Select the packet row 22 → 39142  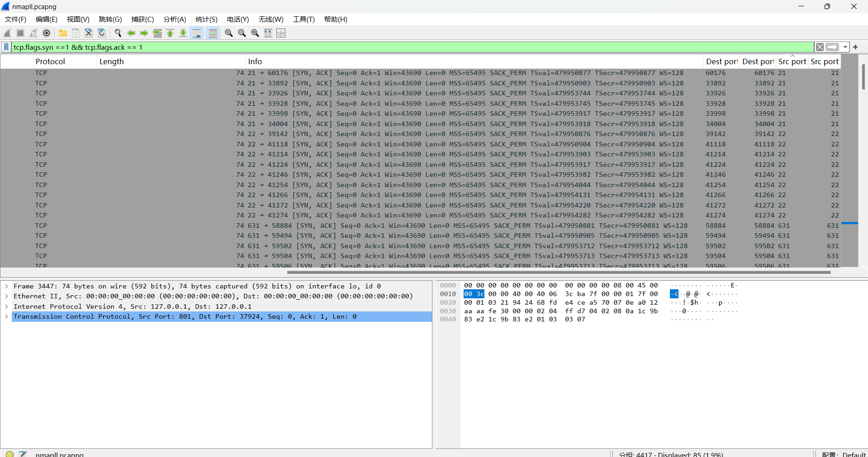click(x=421, y=134)
